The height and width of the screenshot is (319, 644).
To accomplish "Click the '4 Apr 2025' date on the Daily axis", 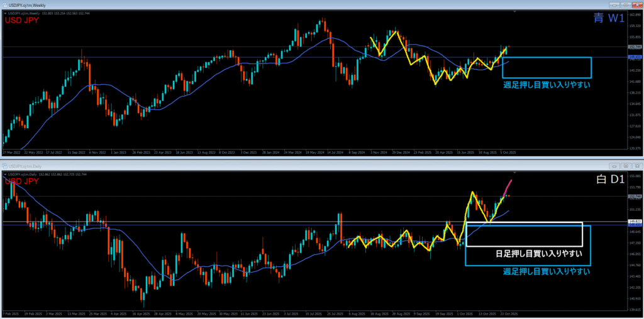I will coord(119,313).
